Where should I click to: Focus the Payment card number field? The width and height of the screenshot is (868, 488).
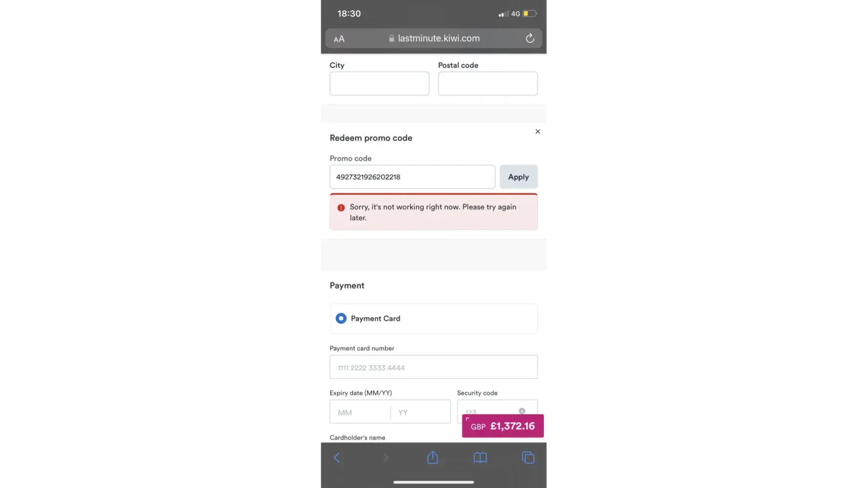coord(434,367)
